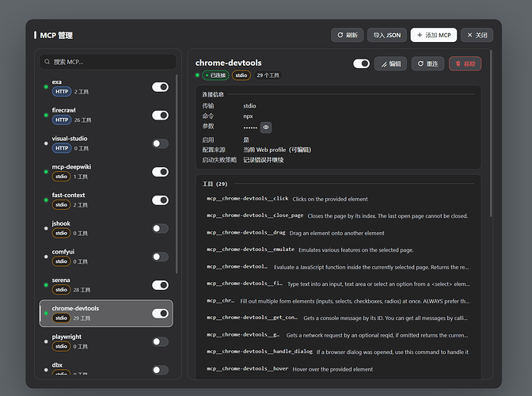Click the 'Gets a console message' tool row
The image size is (532, 396).
pyautogui.click(x=338, y=318)
